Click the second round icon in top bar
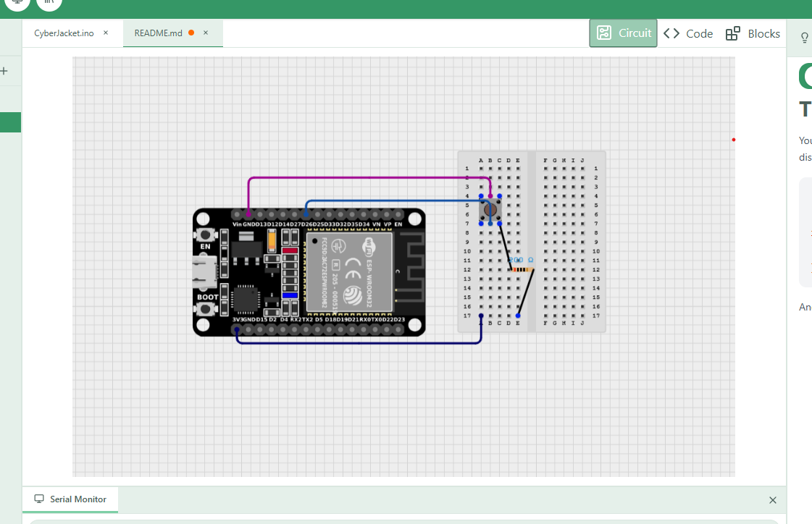Image resolution: width=812 pixels, height=524 pixels. coord(49,2)
